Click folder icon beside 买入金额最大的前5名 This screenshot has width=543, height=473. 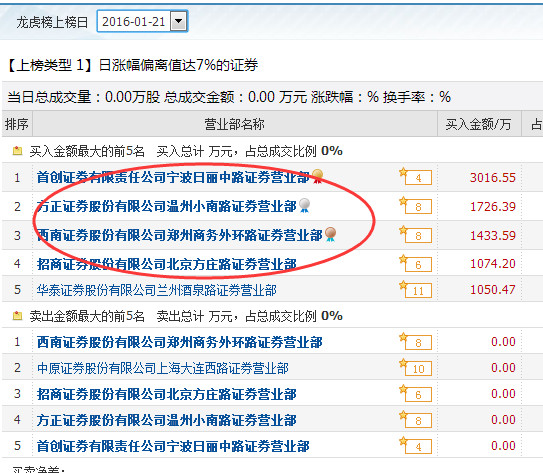pos(17,151)
